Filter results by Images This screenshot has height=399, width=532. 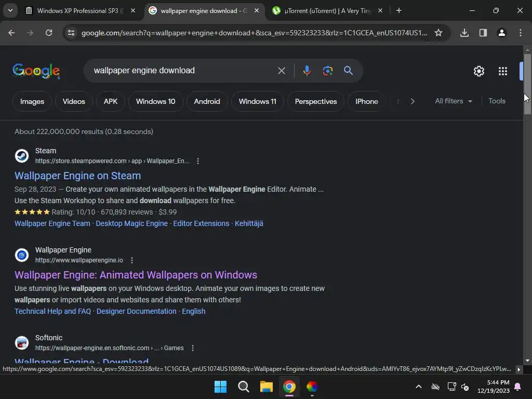pos(32,101)
